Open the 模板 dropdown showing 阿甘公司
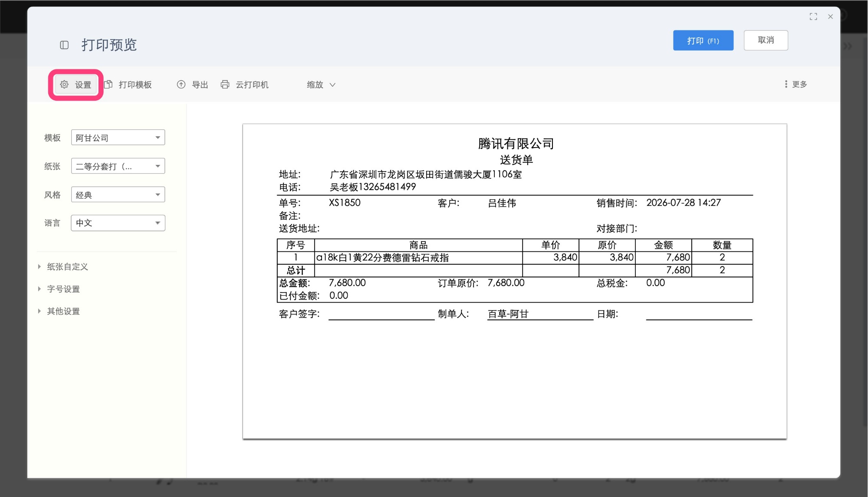The width and height of the screenshot is (868, 497). tap(118, 138)
